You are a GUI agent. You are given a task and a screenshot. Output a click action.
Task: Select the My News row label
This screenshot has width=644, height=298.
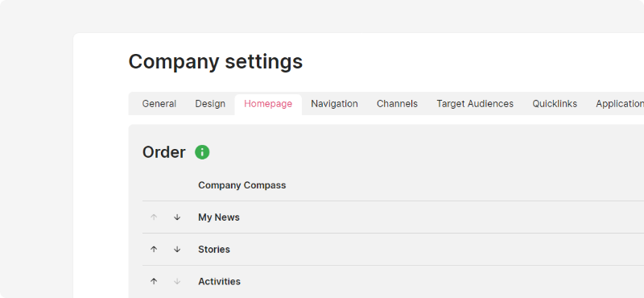219,217
